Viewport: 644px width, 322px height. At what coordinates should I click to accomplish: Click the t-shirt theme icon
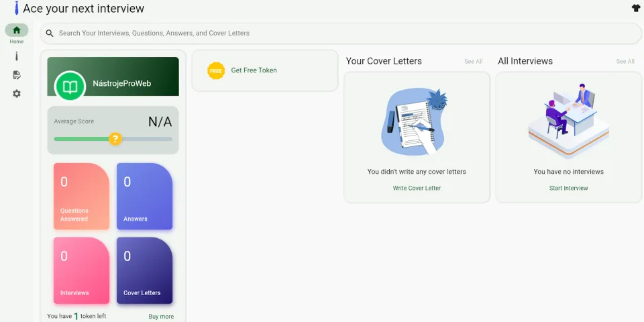(636, 8)
